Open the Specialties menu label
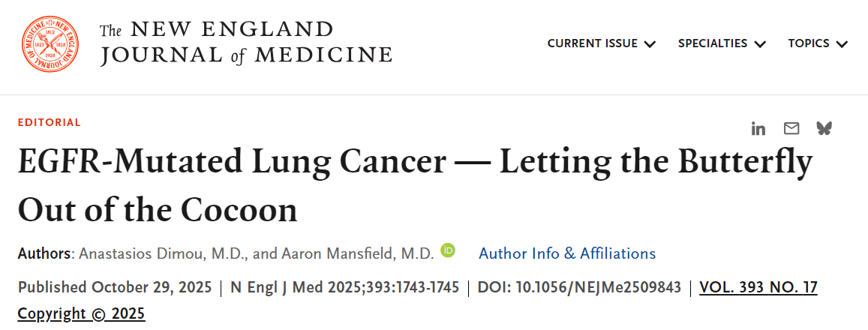 click(x=712, y=43)
